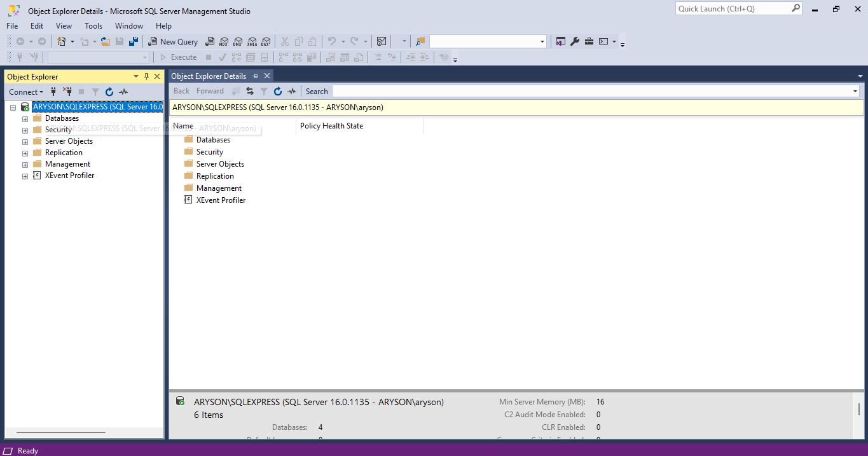Open the Tools menu

tap(93, 25)
